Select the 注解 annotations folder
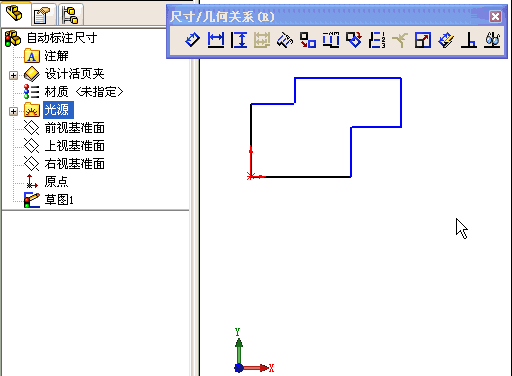The width and height of the screenshot is (512, 376). [46, 56]
